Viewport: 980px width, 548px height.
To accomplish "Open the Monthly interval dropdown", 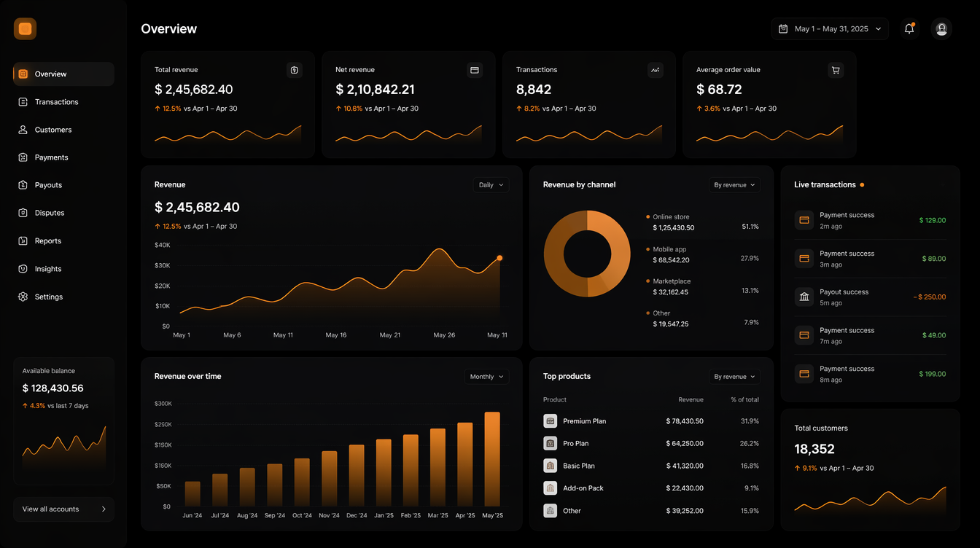I will point(486,377).
